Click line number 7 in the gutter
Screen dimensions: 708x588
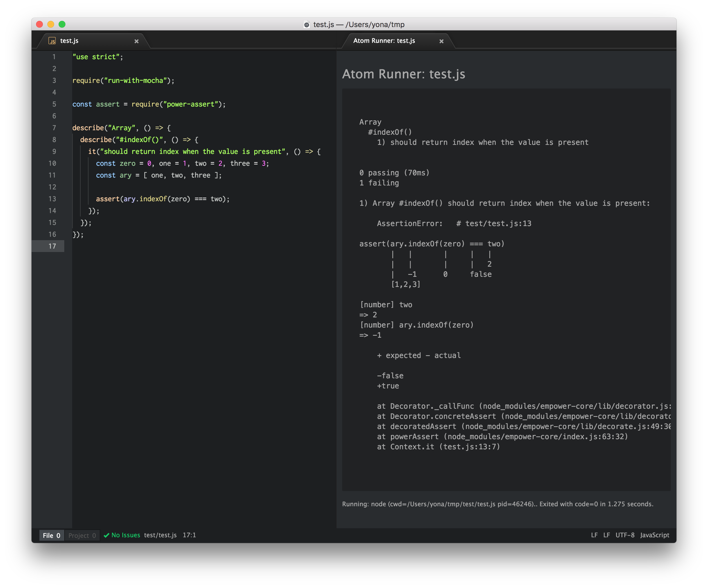tap(54, 128)
